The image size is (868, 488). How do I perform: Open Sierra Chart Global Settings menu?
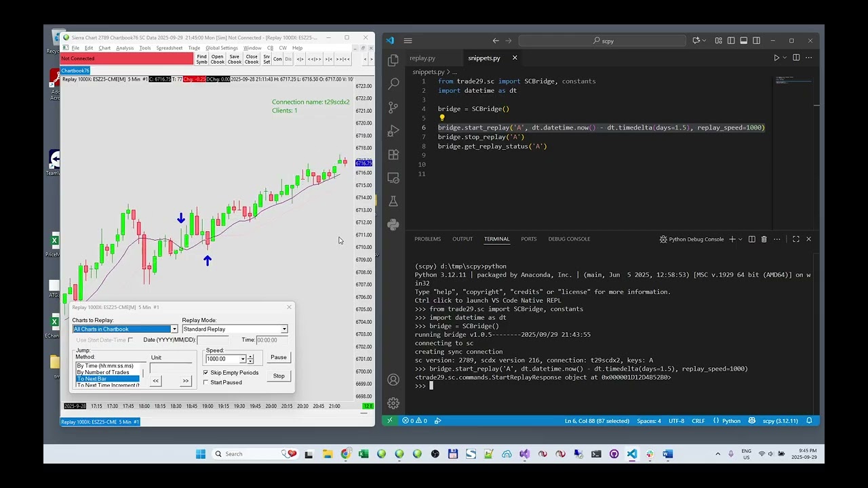[222, 48]
